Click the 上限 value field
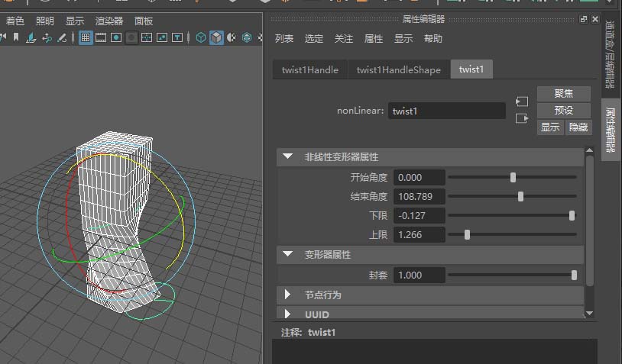The height and width of the screenshot is (364, 622). 420,234
